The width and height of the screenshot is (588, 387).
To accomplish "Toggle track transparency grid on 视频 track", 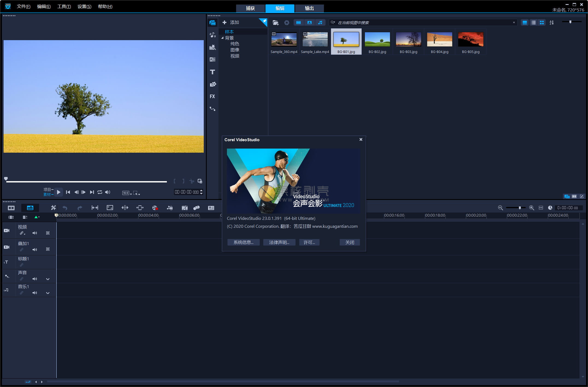I will 48,233.
